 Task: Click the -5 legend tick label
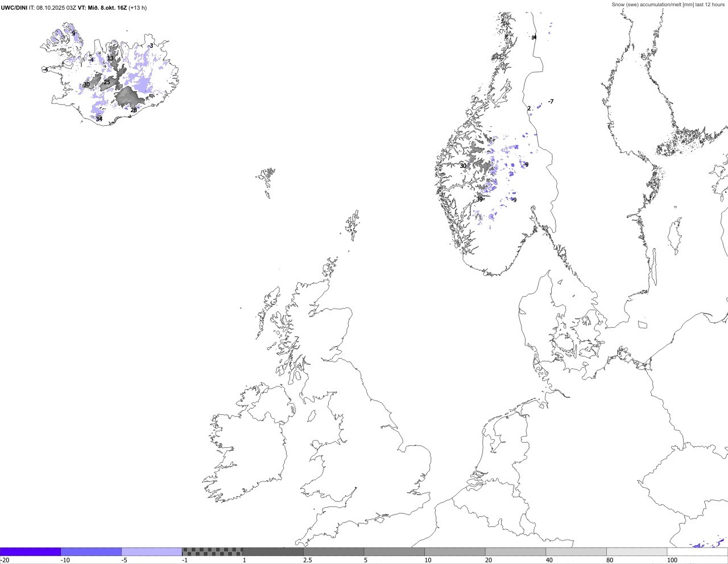pos(125,560)
